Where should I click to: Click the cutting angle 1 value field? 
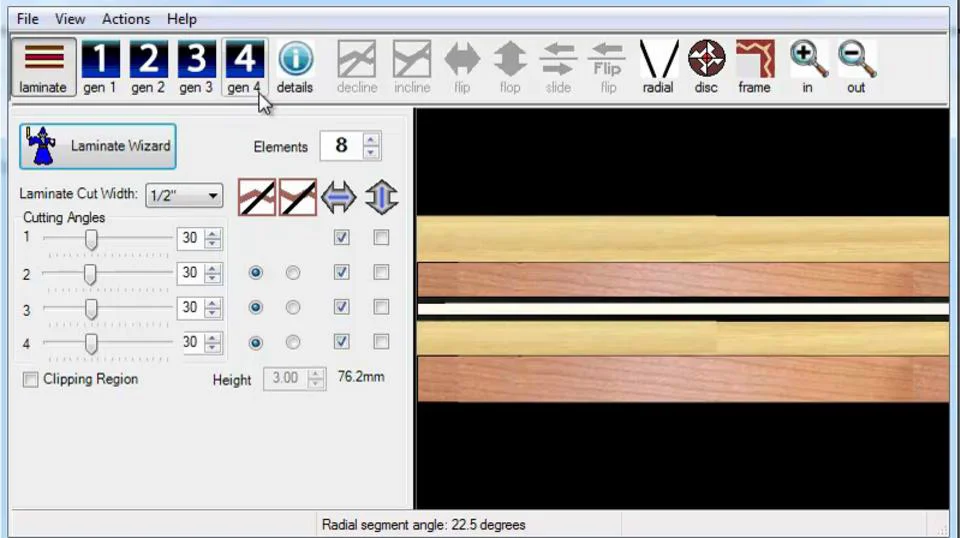(x=191, y=239)
